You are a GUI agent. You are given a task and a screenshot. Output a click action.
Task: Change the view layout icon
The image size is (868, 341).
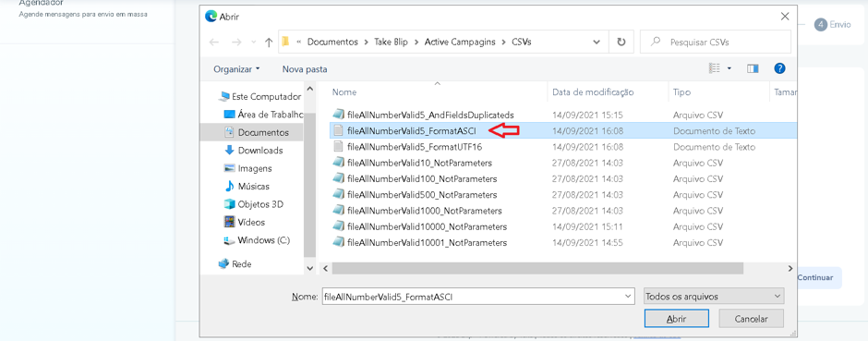click(x=715, y=68)
